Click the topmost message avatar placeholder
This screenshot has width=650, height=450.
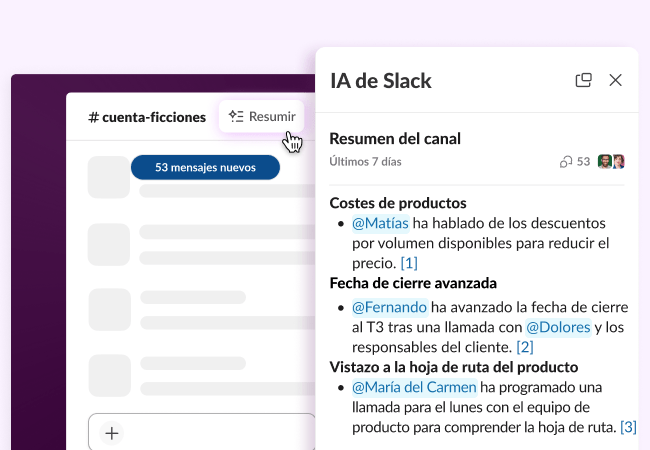coord(109,178)
